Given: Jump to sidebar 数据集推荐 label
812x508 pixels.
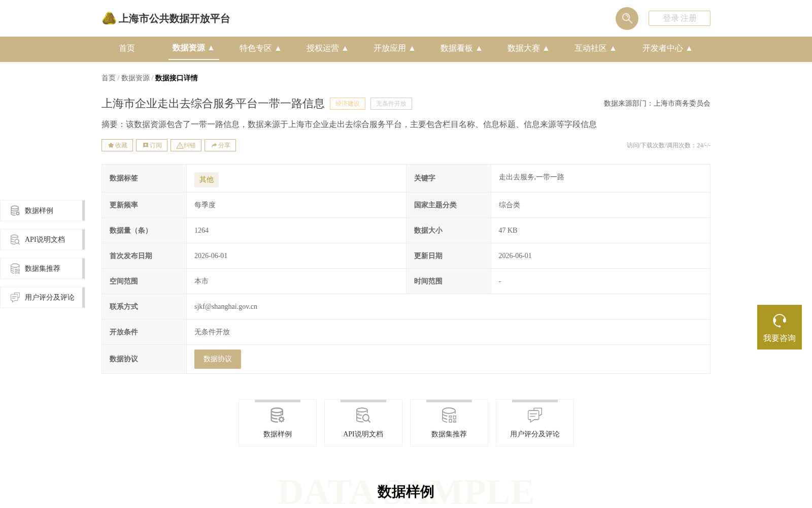Looking at the screenshot, I should [43, 268].
